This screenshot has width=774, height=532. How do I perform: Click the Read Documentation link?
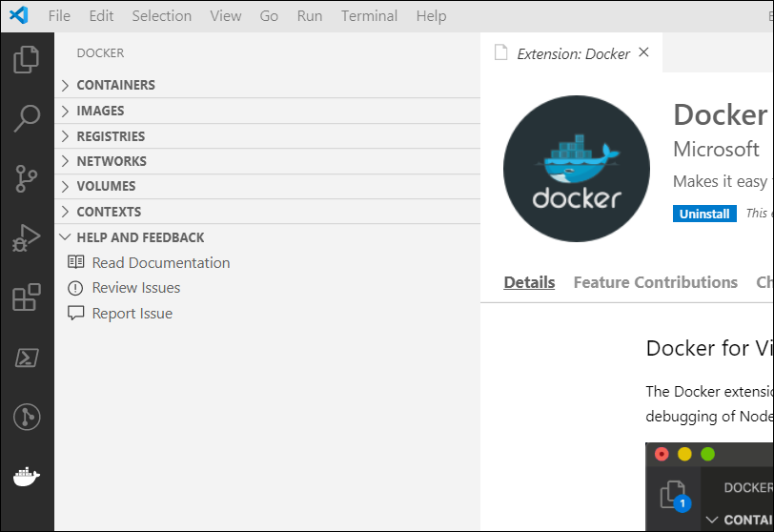(x=161, y=262)
